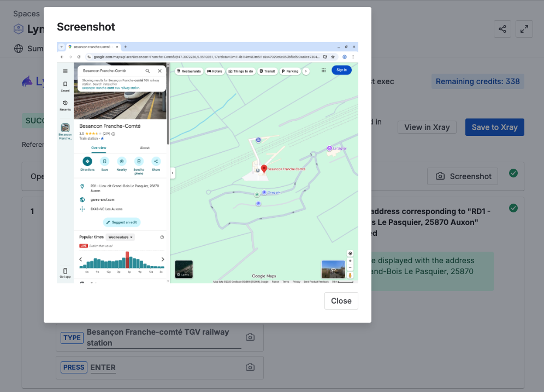Click the Nearby icon in Maps panel

pos(122,162)
